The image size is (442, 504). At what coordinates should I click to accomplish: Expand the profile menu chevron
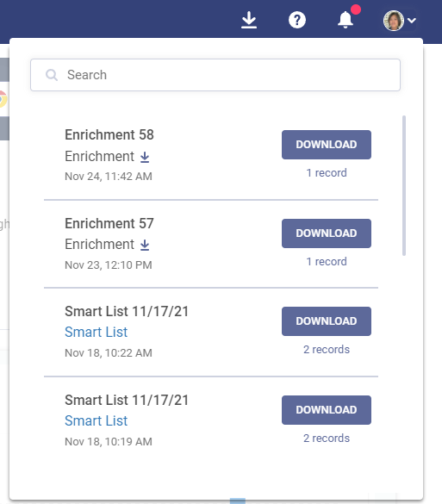click(412, 21)
